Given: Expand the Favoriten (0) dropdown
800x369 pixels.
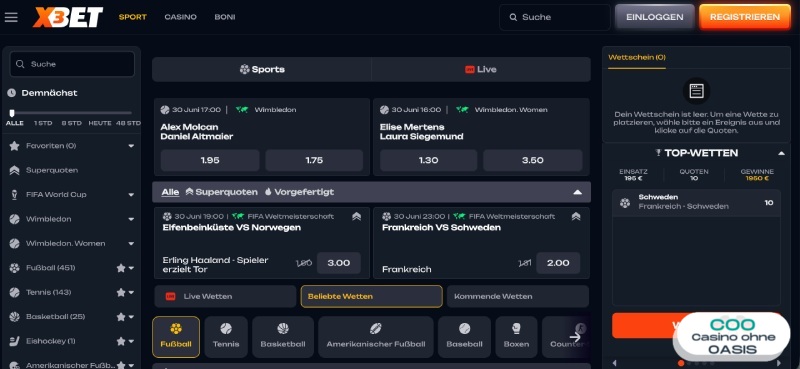Looking at the screenshot, I should [x=131, y=146].
